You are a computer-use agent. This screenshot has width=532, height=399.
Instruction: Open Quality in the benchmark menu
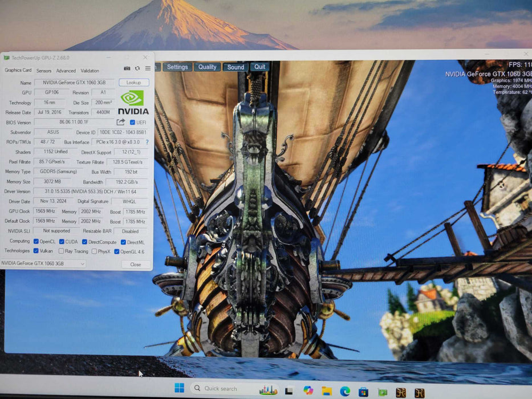coord(208,67)
